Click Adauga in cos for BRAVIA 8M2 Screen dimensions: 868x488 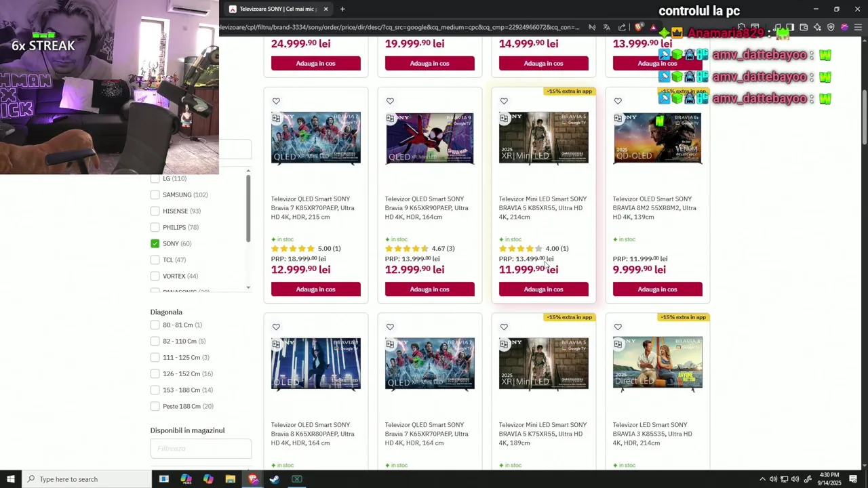[658, 289]
